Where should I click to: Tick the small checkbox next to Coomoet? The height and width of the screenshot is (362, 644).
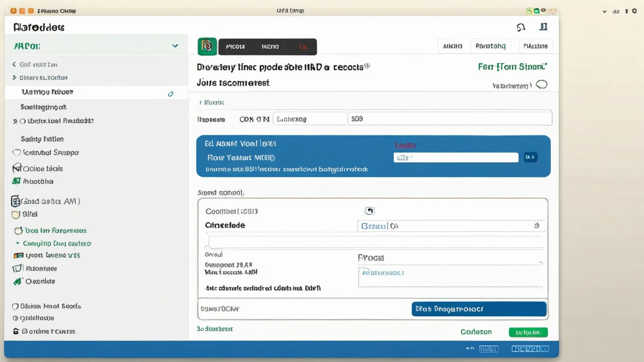coord(369,211)
